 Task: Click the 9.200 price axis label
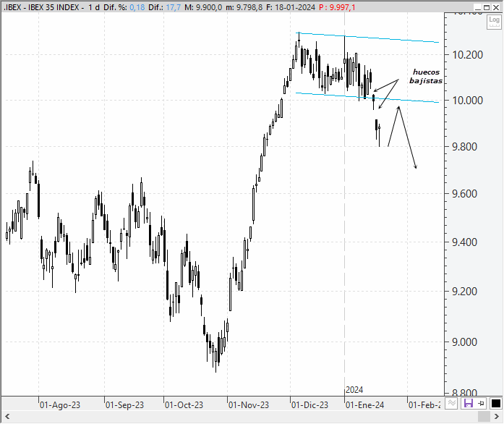tap(464, 292)
